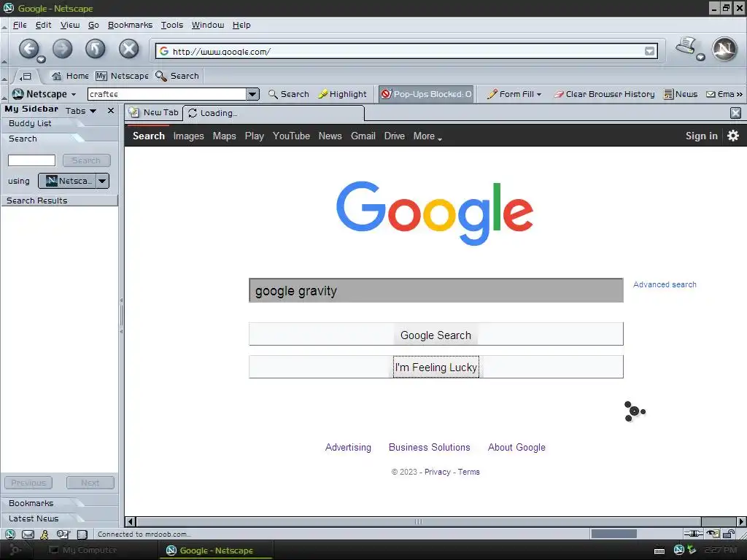Screen dimensions: 747x560
Task: Open My Netscape bookmark button
Action: [122, 76]
